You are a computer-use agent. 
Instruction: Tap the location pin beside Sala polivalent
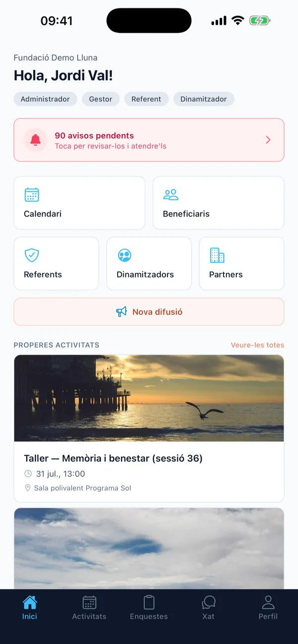(x=28, y=488)
